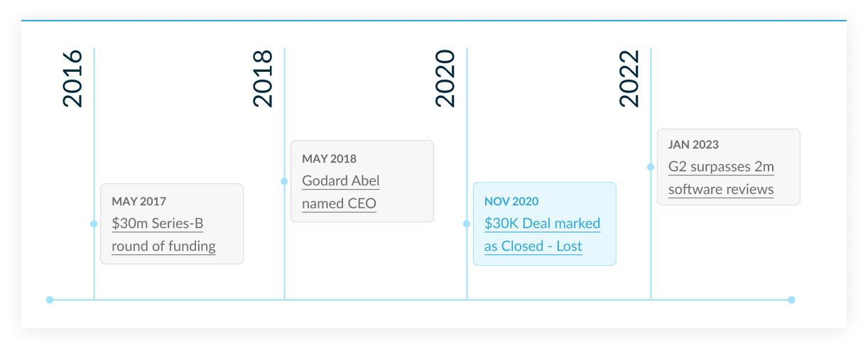Viewport: 868px width, 351px height.
Task: Select the 2018 year label
Action: (263, 79)
